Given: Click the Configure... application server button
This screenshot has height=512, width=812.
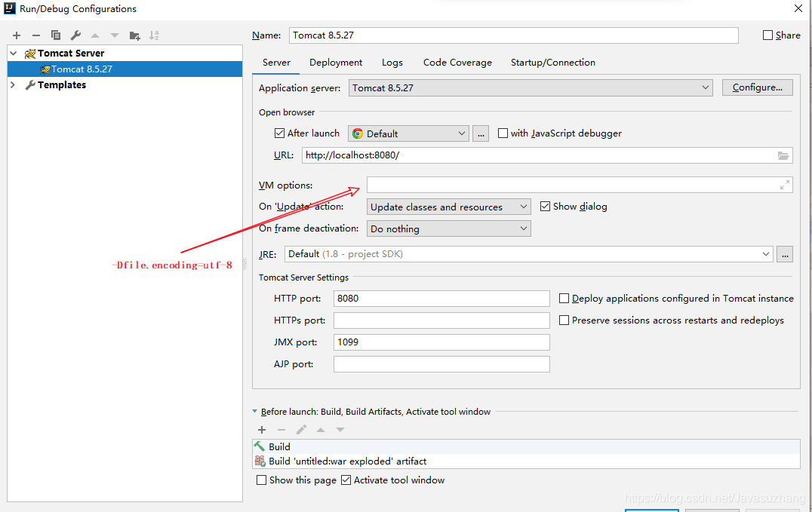Looking at the screenshot, I should click(757, 87).
